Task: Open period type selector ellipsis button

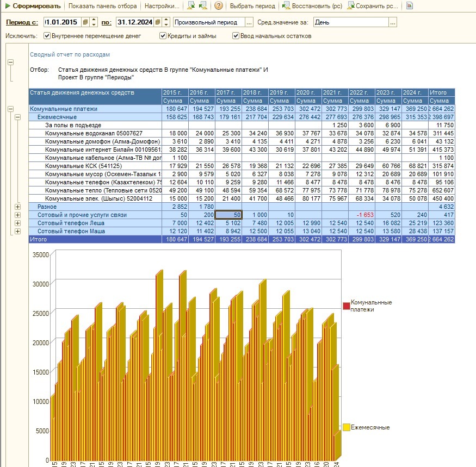Action: (x=249, y=22)
